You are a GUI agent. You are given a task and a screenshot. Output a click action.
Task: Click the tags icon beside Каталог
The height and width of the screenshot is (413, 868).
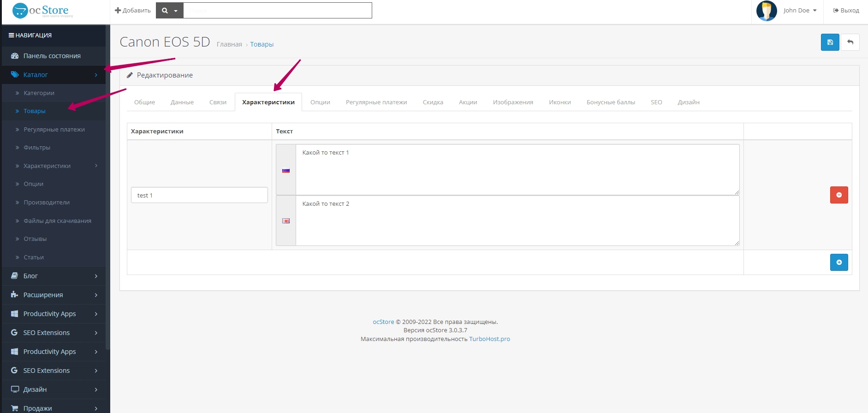15,75
